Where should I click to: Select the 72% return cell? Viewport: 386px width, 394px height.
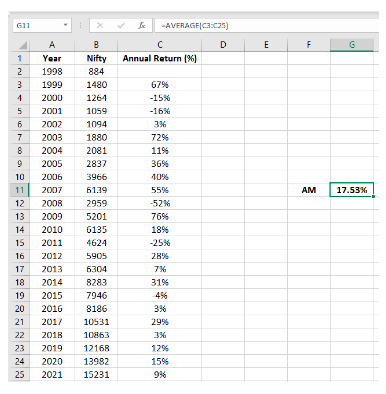pyautogui.click(x=160, y=137)
